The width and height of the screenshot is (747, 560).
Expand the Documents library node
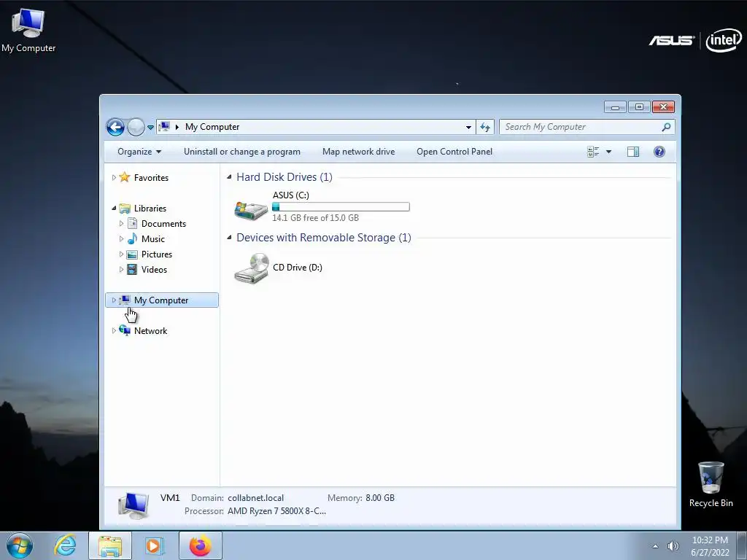point(122,223)
